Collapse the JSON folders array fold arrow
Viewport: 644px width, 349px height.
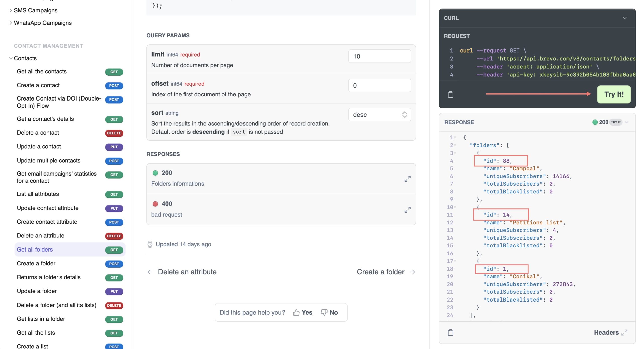tap(455, 145)
